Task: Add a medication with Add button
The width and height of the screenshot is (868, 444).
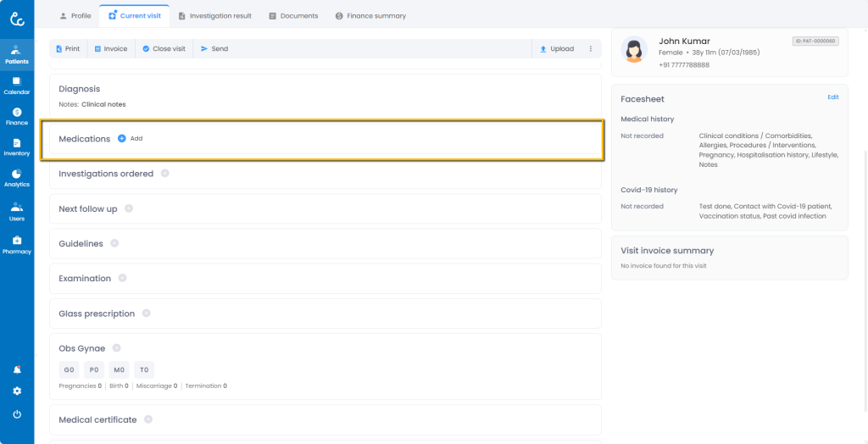Action: point(130,138)
